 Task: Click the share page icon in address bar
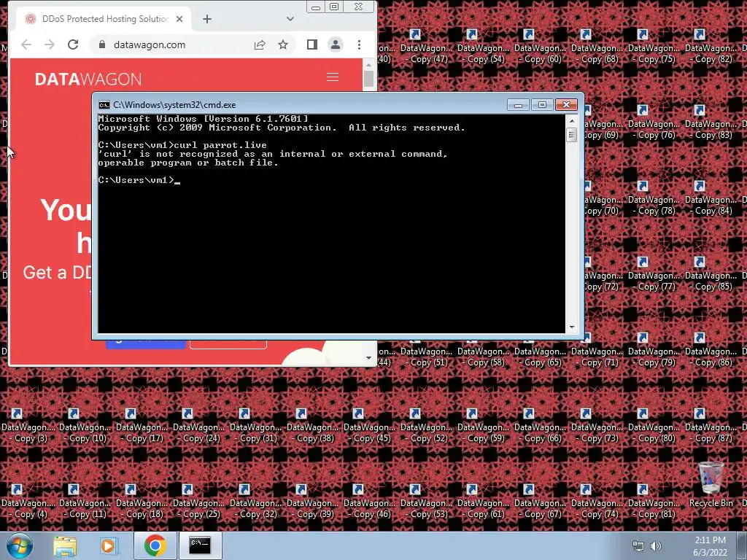point(260,44)
